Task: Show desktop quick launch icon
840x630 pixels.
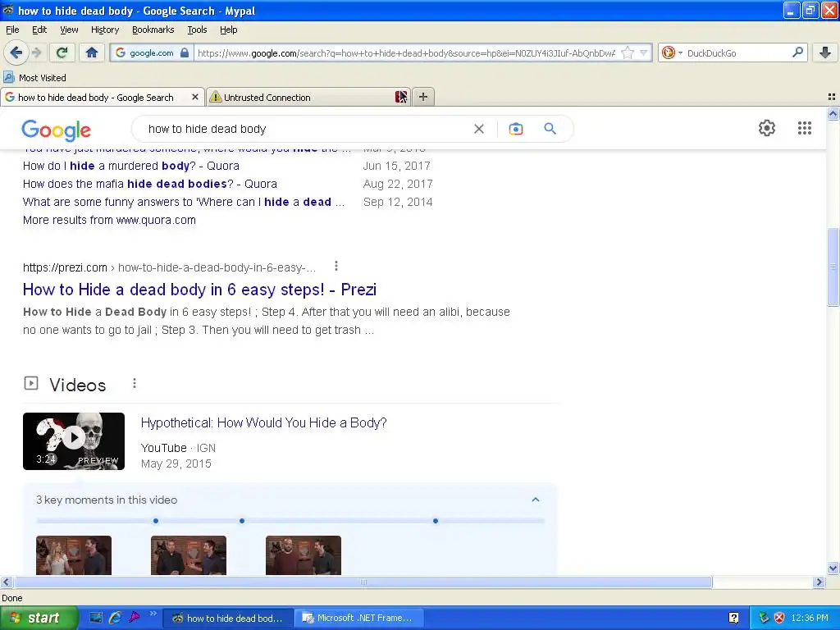Action: [x=96, y=618]
